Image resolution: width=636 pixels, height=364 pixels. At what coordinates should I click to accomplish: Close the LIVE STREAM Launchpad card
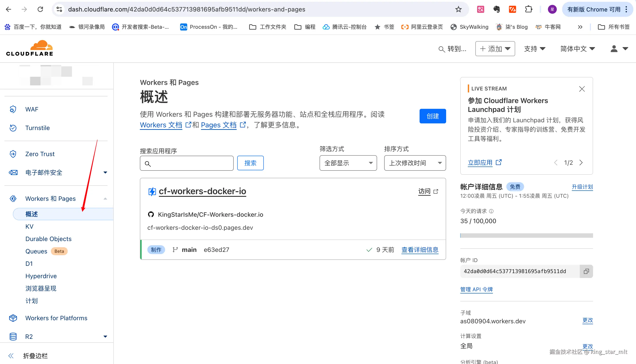coord(582,89)
